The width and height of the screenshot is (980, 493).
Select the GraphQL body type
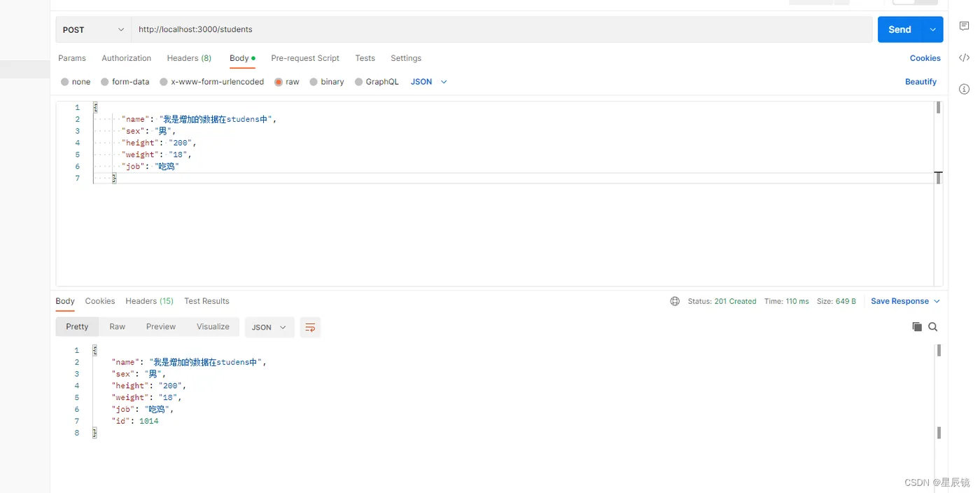click(377, 82)
